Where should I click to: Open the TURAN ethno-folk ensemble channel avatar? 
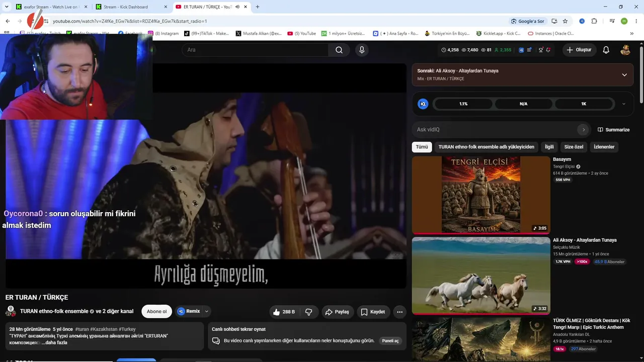[x=11, y=311]
